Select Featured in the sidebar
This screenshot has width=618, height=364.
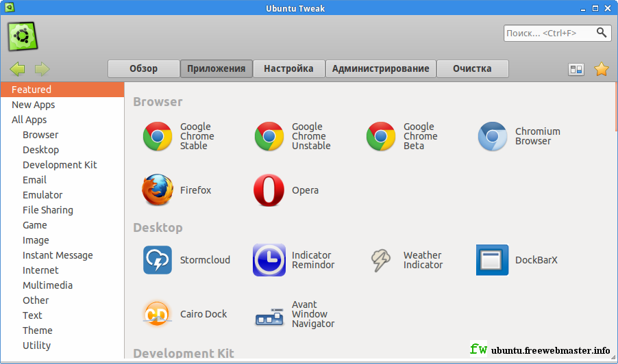point(62,90)
